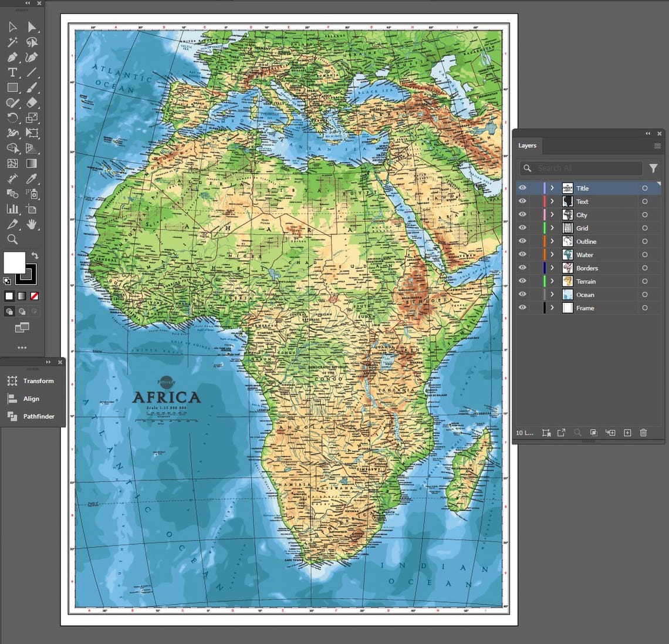Open the Layers tab
Image resolution: width=669 pixels, height=644 pixels.
[528, 146]
